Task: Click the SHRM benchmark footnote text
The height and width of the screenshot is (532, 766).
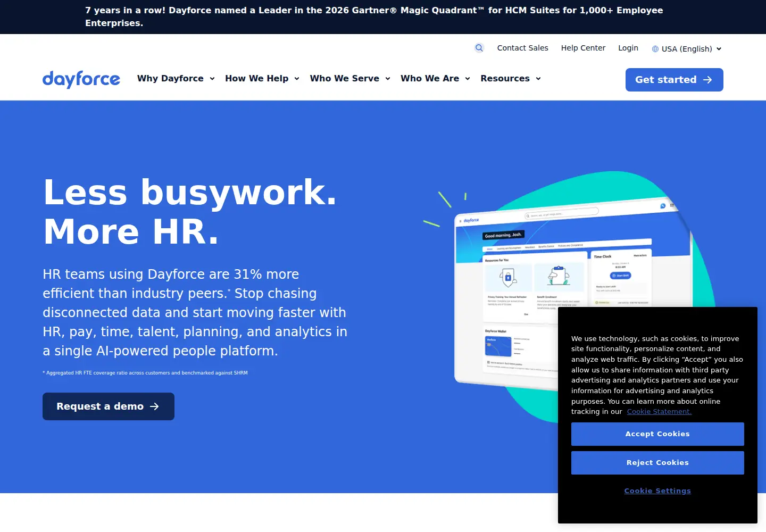Action: (145, 373)
